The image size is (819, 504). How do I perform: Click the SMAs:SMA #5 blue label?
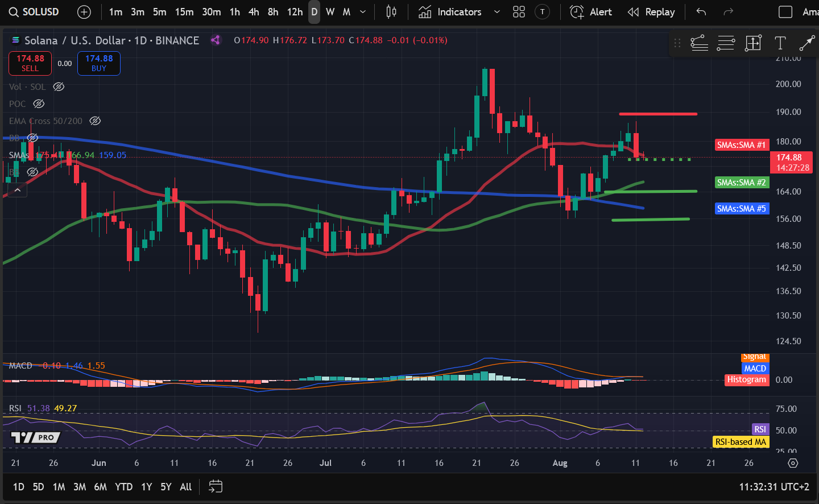tap(742, 209)
